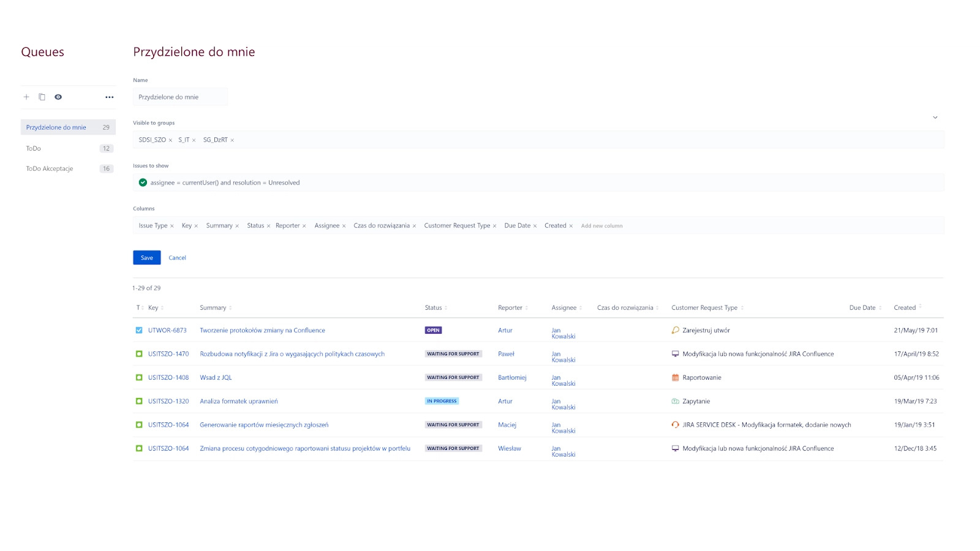Open the Wsad z JQL issue summary

(216, 378)
